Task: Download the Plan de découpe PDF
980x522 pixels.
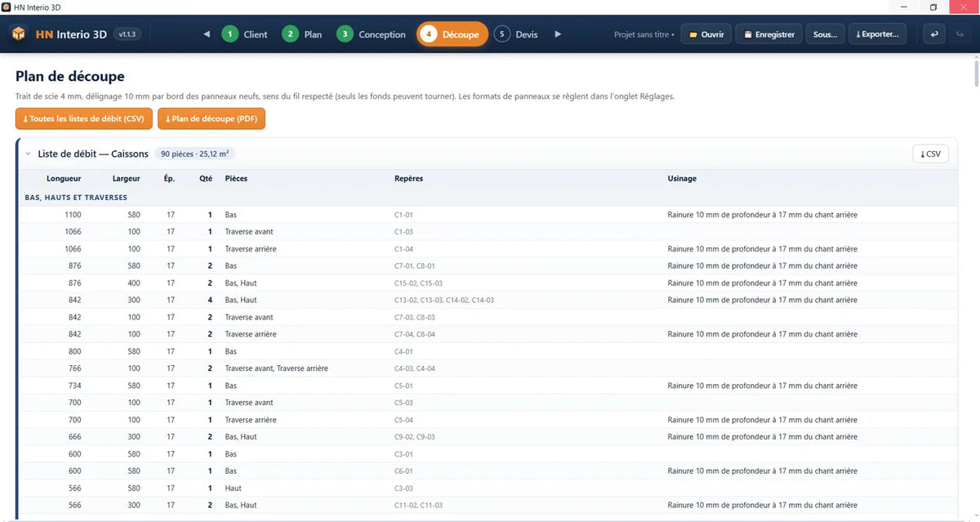Action: (212, 118)
